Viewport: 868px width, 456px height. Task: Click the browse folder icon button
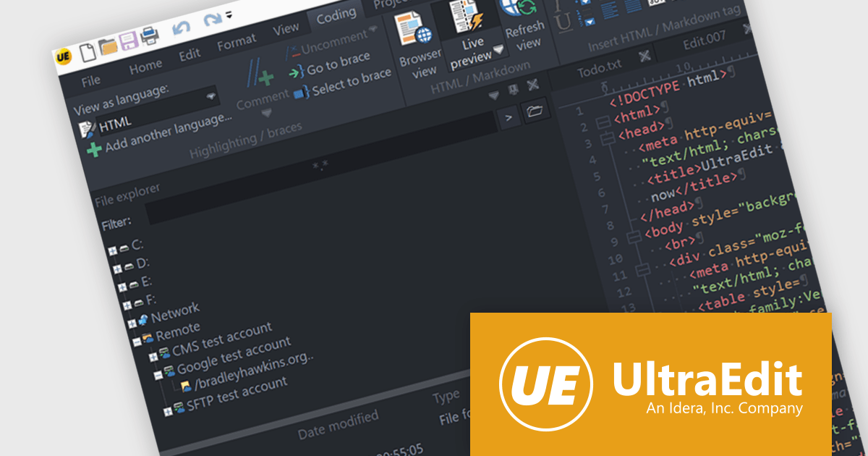[x=536, y=110]
